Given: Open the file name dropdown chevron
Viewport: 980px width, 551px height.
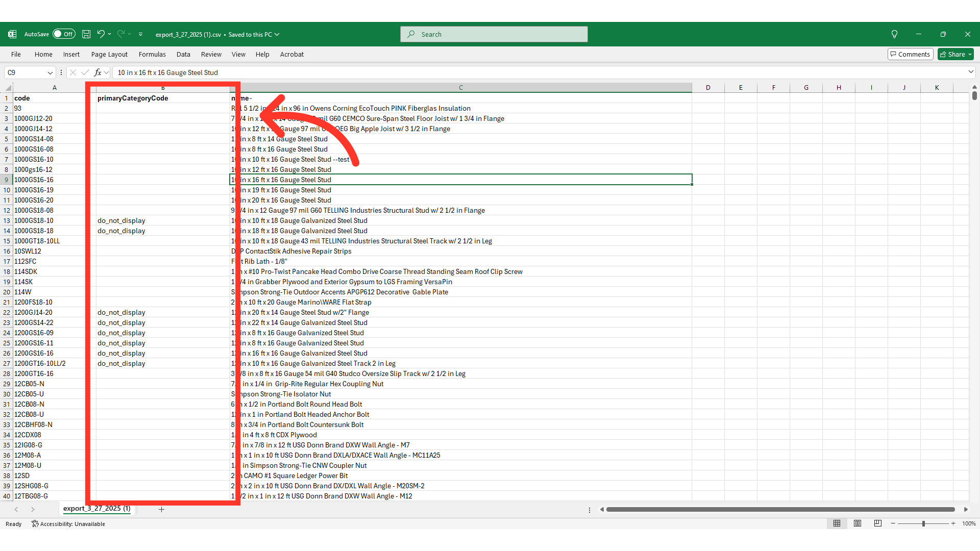Looking at the screenshot, I should (277, 34).
